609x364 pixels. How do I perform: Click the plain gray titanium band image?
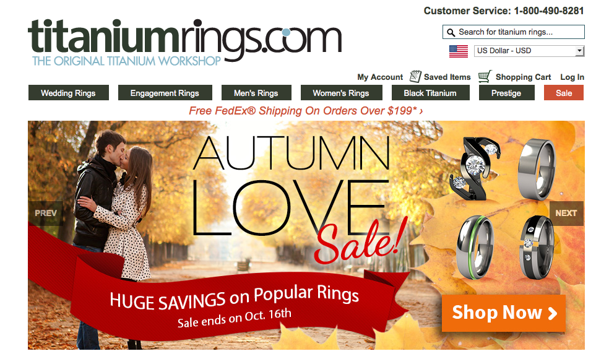[x=537, y=170]
